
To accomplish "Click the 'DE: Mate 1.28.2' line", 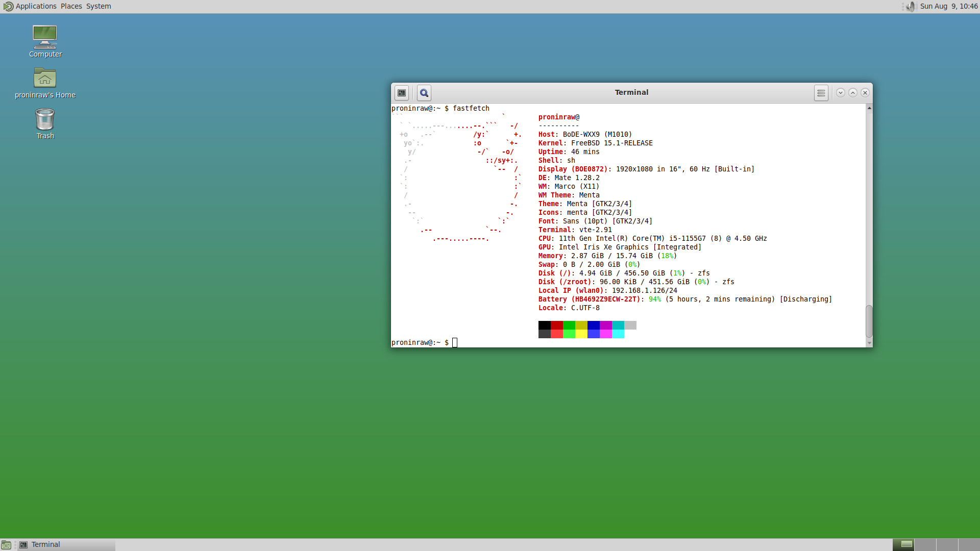I will click(x=569, y=178).
